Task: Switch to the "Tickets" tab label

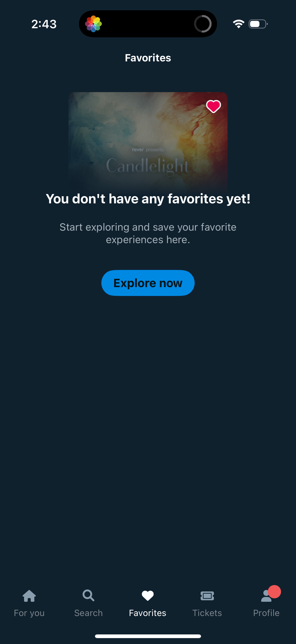Action: [207, 613]
